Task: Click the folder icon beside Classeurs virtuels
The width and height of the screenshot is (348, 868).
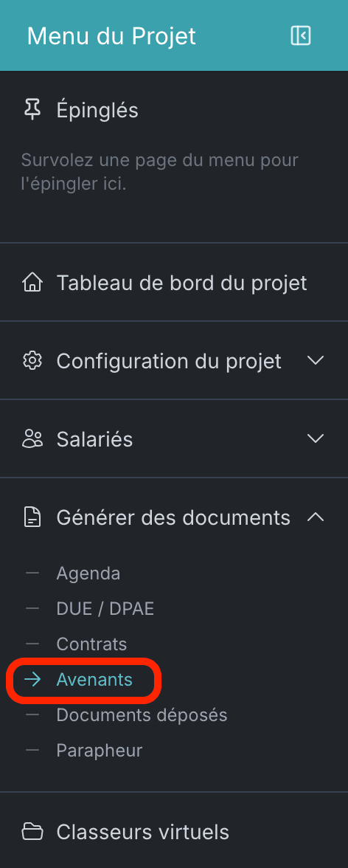Action: (32, 831)
